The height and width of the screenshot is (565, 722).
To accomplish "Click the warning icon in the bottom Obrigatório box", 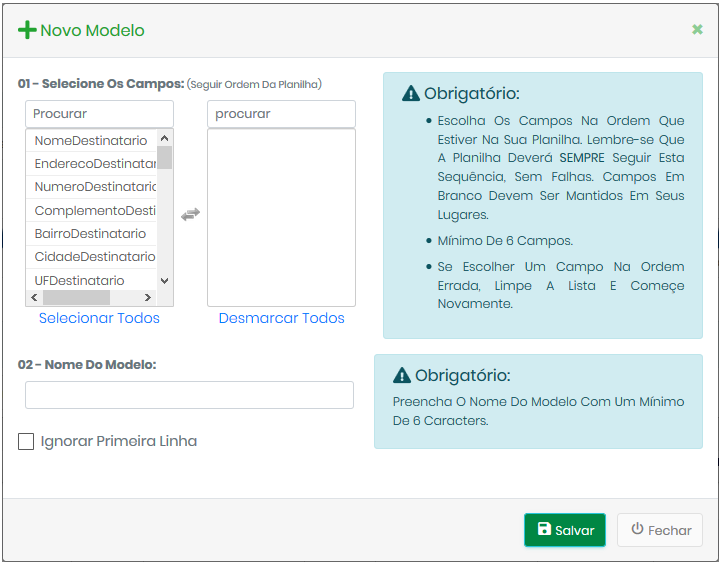I will (x=402, y=376).
